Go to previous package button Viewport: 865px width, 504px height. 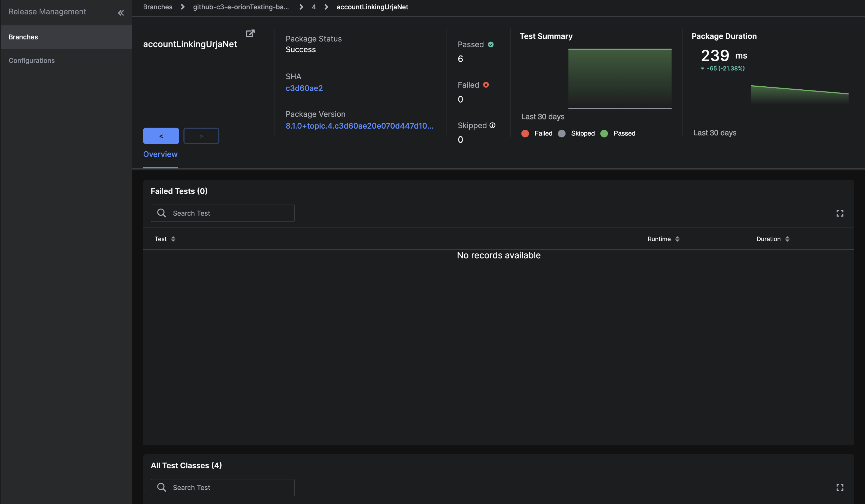[x=161, y=136]
